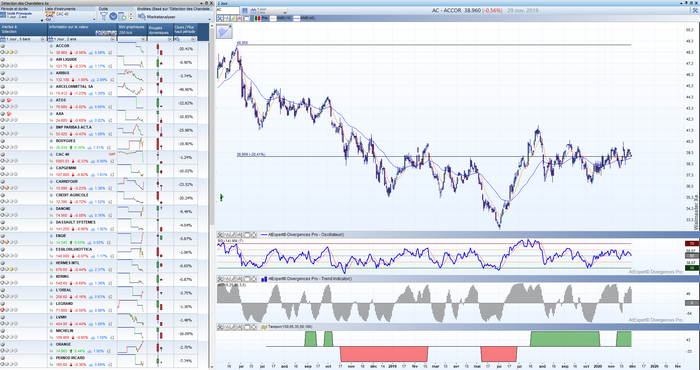The image size is (700, 370).
Task: Click the wrench icon of Tampon panel
Action: pyautogui.click(x=220, y=327)
